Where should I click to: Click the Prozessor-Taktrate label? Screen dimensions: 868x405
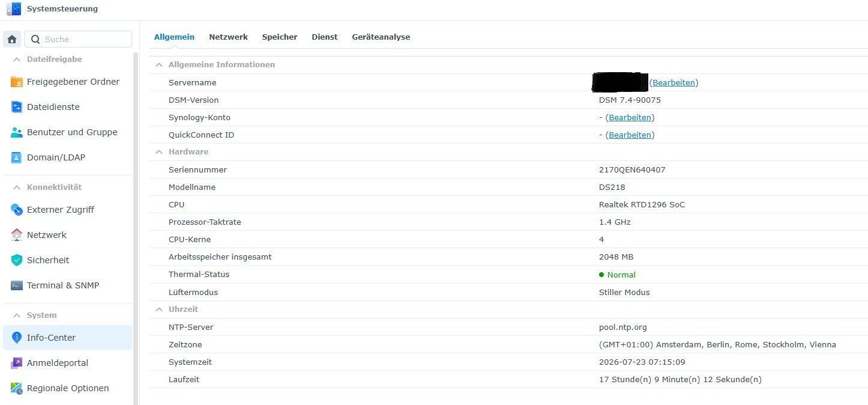click(205, 222)
